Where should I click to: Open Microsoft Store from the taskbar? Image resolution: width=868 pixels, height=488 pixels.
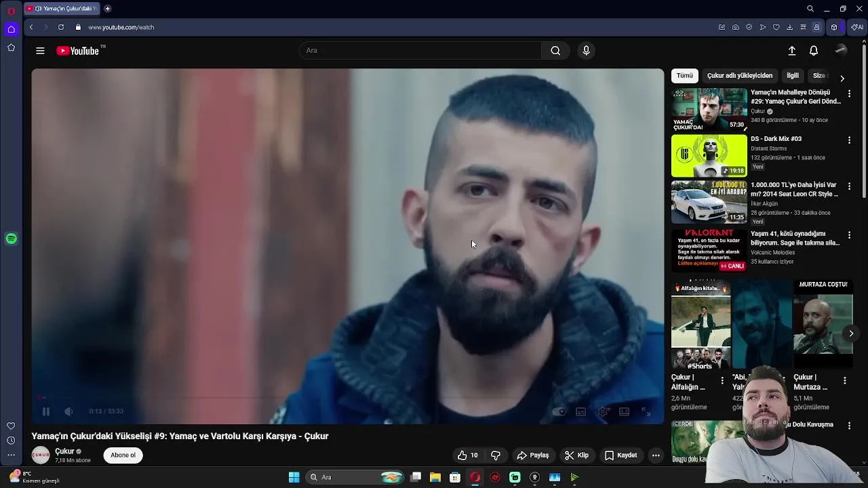point(456,477)
